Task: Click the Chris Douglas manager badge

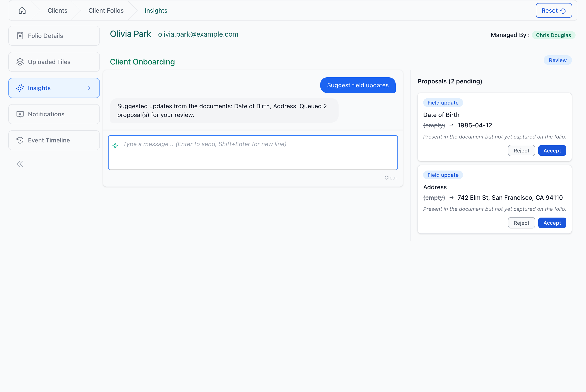Action: (553, 35)
